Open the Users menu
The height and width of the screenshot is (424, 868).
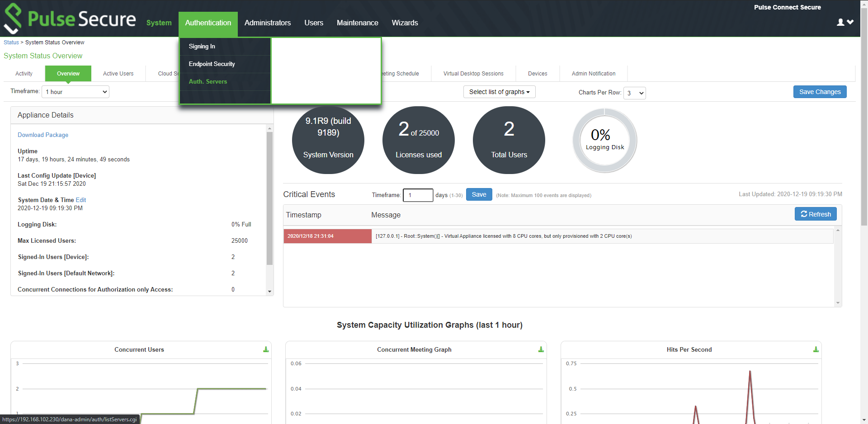click(x=314, y=23)
